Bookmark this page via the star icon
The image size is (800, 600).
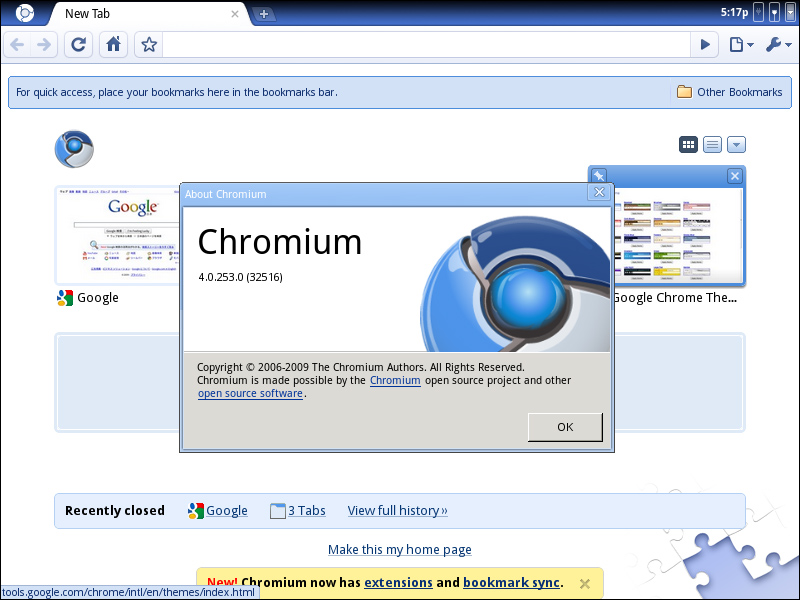coord(148,45)
